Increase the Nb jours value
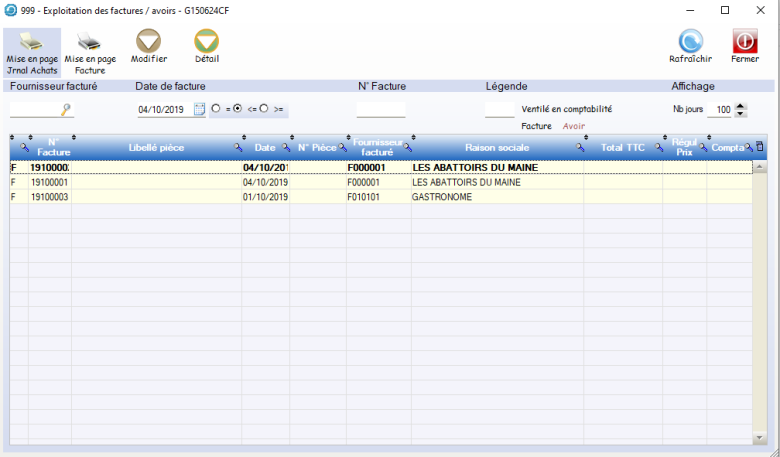 [740, 105]
